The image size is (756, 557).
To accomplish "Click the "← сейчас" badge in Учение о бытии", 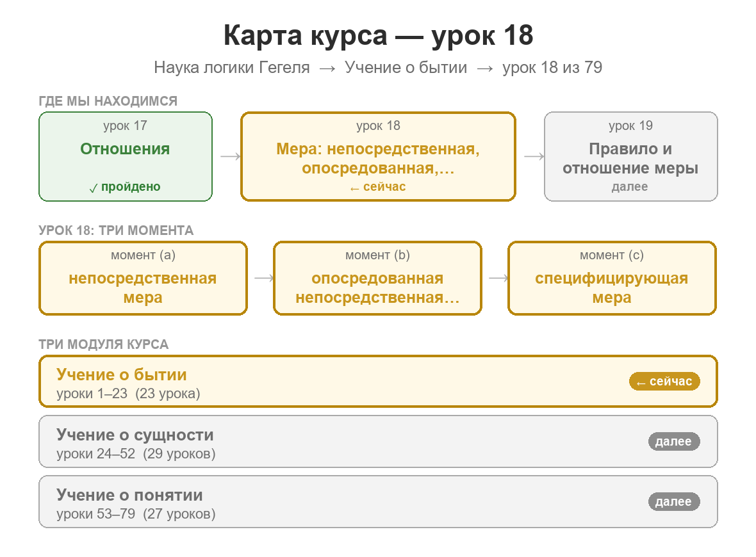I will tap(664, 382).
